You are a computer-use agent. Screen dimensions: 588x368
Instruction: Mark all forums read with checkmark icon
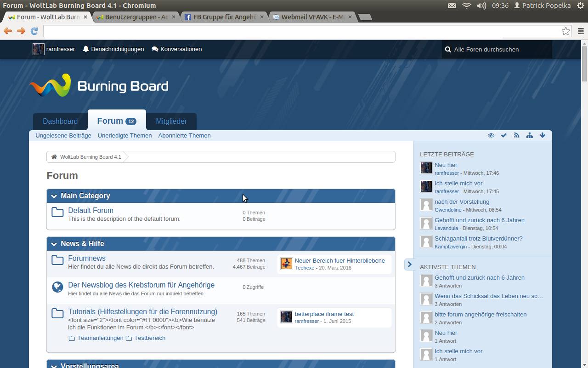pos(504,135)
